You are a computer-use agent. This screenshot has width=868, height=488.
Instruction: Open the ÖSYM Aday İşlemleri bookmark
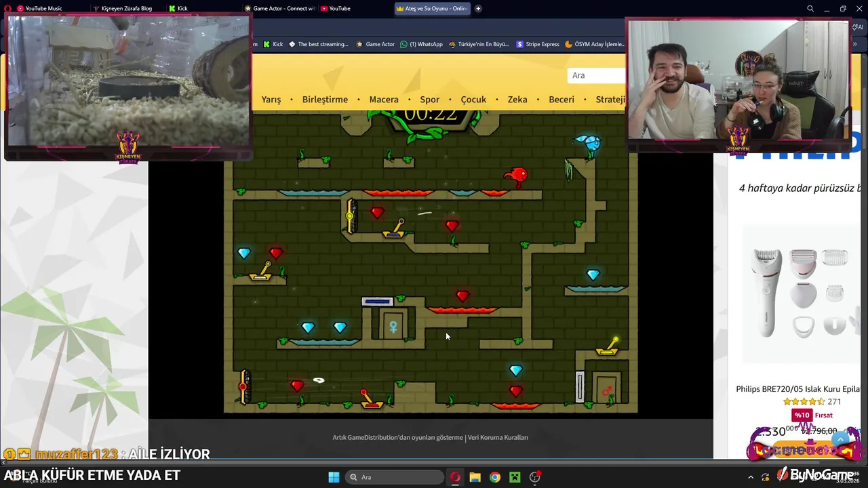594,44
